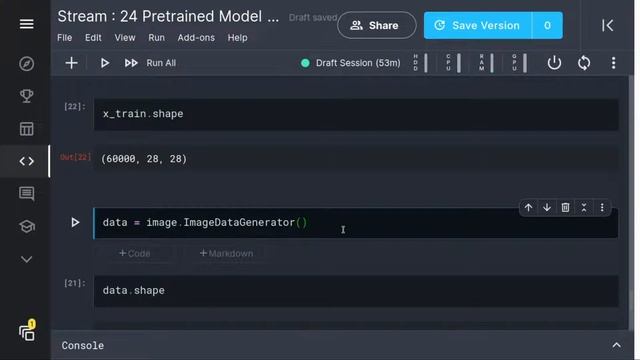Add a new cell with plus icon
Screen dimensions: 640x360
pos(71,63)
